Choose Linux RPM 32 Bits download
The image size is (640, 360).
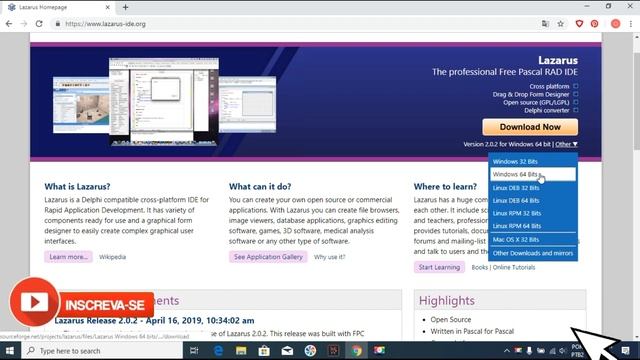click(533, 213)
